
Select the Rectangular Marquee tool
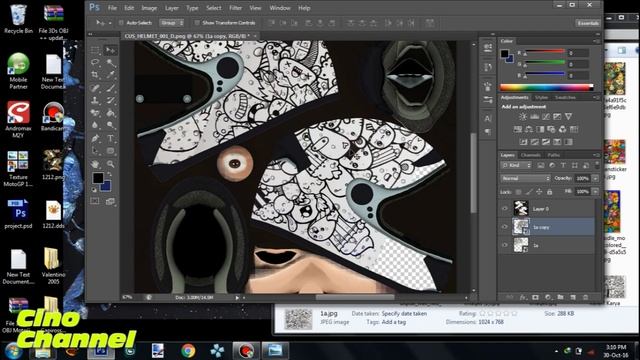95,50
